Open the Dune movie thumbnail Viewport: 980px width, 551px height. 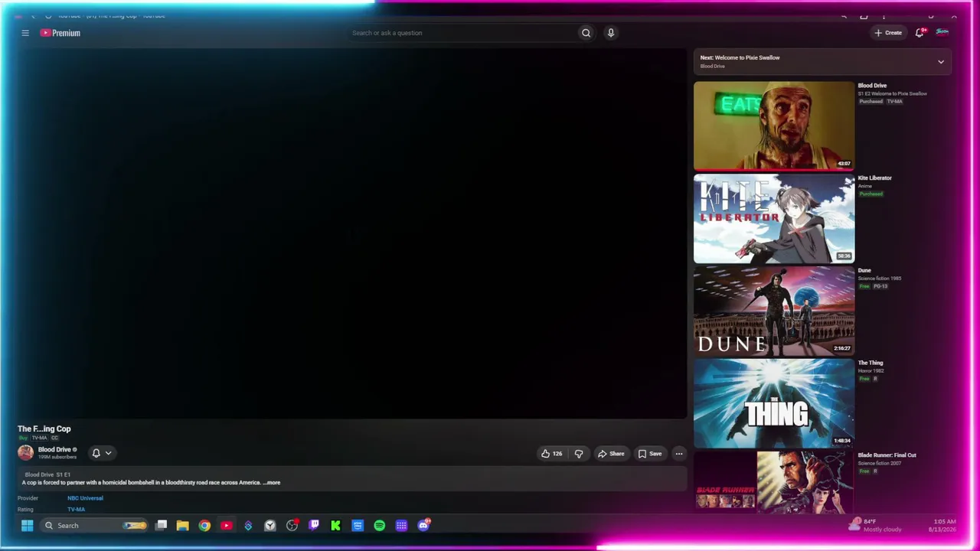774,311
